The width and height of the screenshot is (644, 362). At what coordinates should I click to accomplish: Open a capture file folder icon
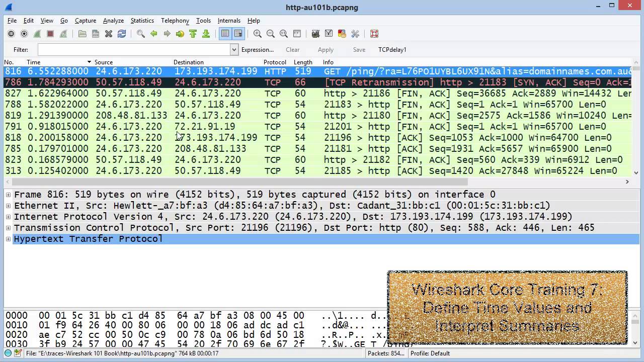pyautogui.click(x=83, y=34)
